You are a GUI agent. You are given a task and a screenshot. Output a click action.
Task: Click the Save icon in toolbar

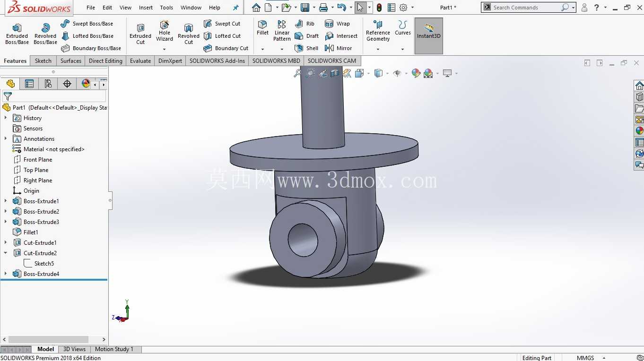305,8
